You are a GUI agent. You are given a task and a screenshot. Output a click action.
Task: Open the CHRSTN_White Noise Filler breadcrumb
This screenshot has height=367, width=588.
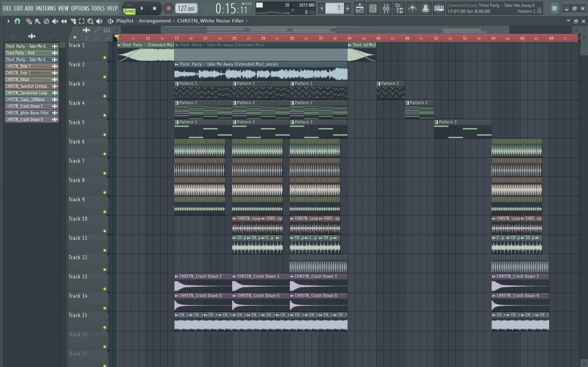tap(211, 21)
